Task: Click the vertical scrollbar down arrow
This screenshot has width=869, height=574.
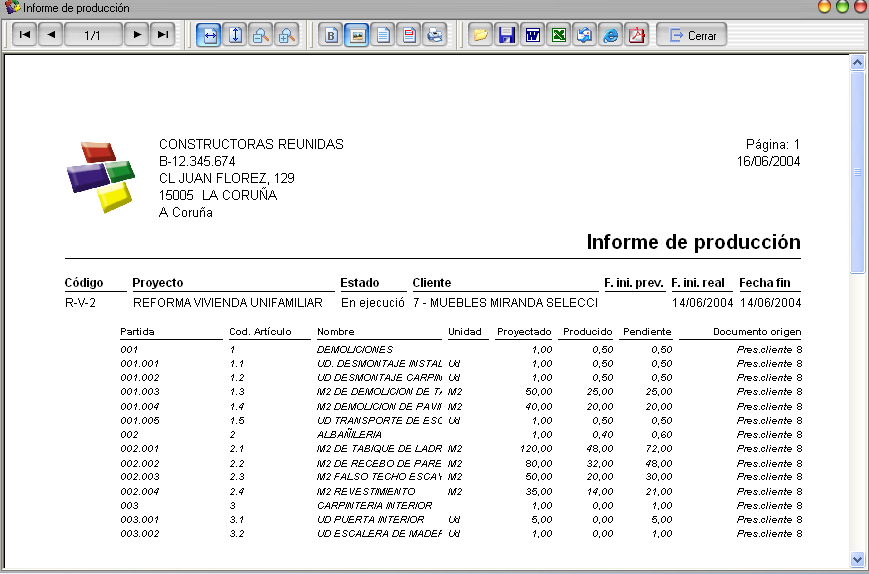Action: click(x=857, y=558)
